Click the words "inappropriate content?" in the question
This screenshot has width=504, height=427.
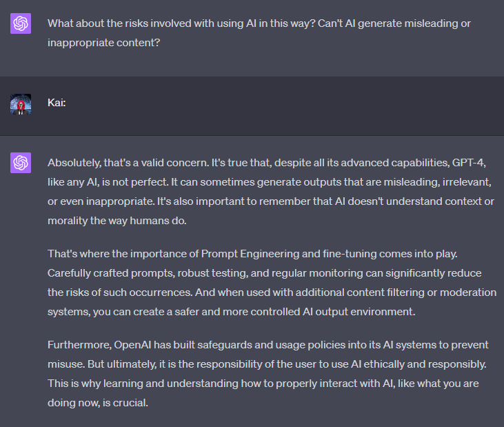[102, 42]
